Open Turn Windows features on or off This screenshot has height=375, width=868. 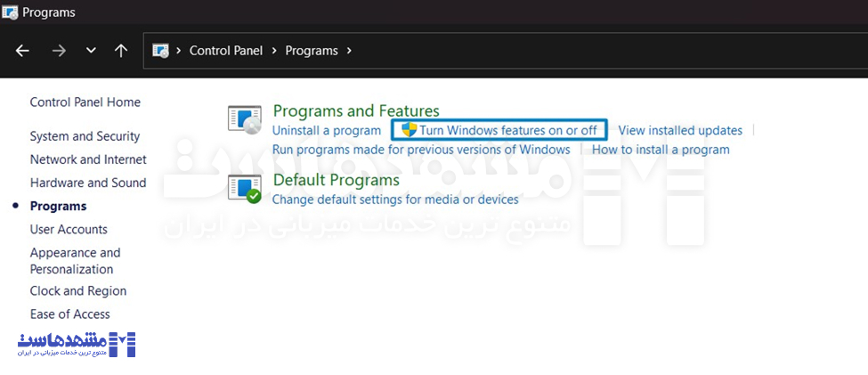click(x=508, y=131)
